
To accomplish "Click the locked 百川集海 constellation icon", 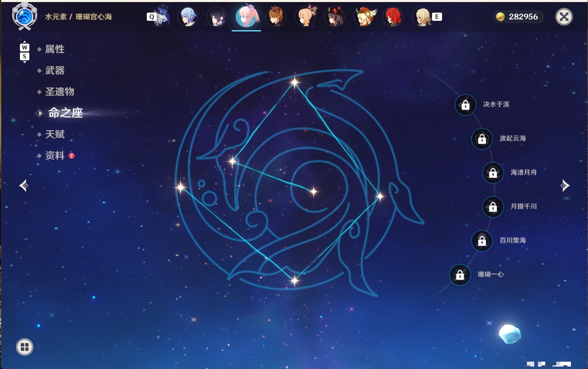I will pyautogui.click(x=482, y=241).
